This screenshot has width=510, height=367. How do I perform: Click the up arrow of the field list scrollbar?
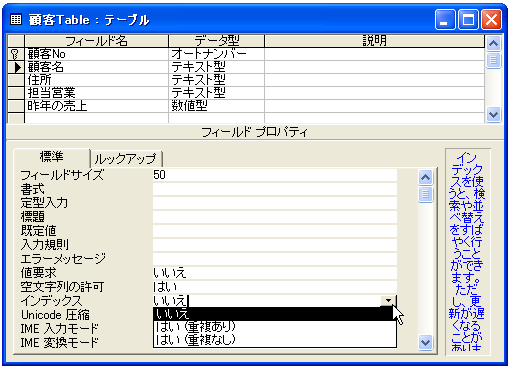point(493,43)
